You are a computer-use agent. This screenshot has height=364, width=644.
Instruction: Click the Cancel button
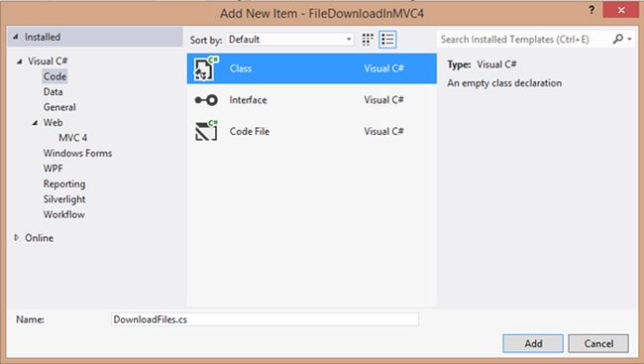point(598,343)
